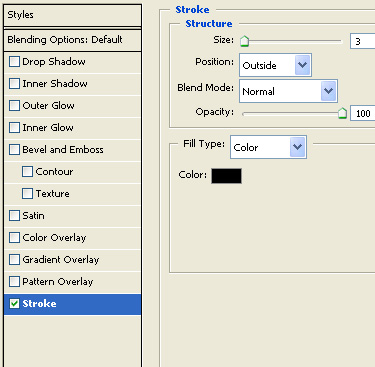Screen dimensions: 375x367
Task: Open the Position dropdown set to Outside
Action: [x=275, y=65]
